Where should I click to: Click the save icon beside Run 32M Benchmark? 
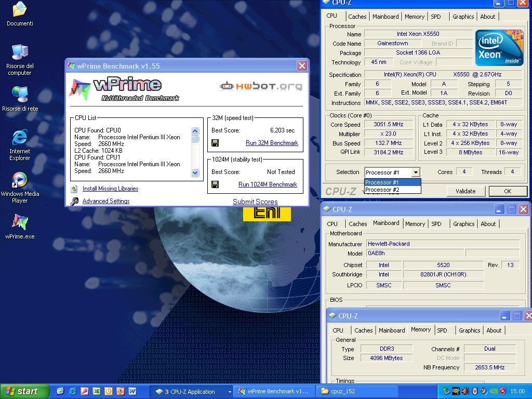tap(215, 143)
